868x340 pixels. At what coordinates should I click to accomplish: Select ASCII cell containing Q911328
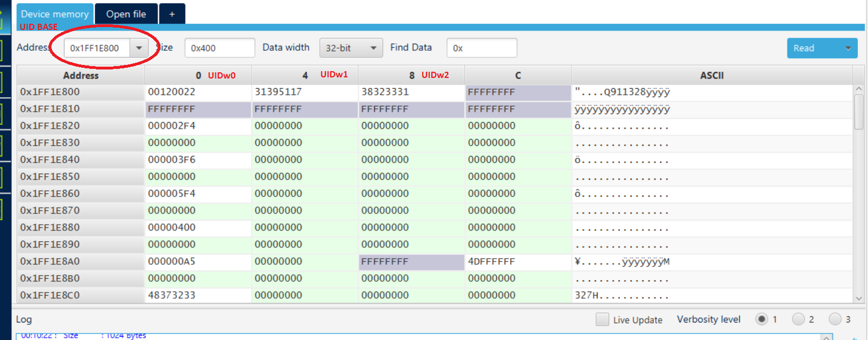click(x=712, y=92)
